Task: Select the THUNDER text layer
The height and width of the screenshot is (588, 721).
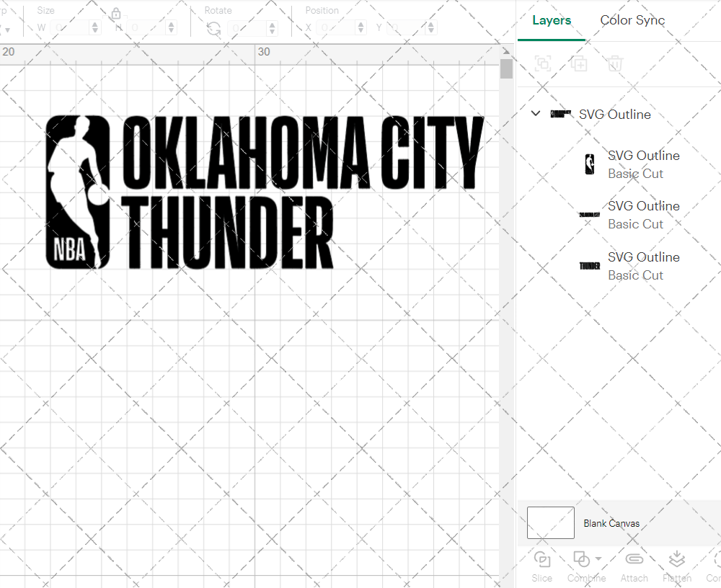Action: [x=644, y=265]
